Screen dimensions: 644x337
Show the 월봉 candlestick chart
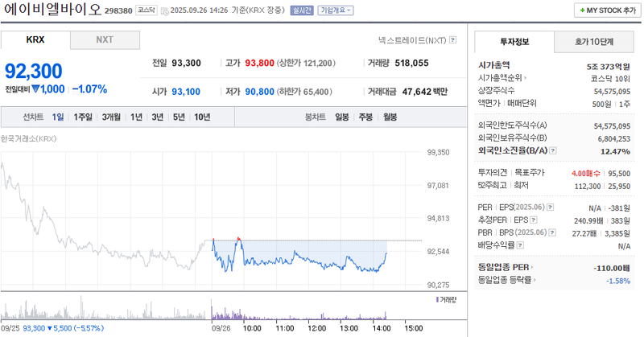coord(390,117)
